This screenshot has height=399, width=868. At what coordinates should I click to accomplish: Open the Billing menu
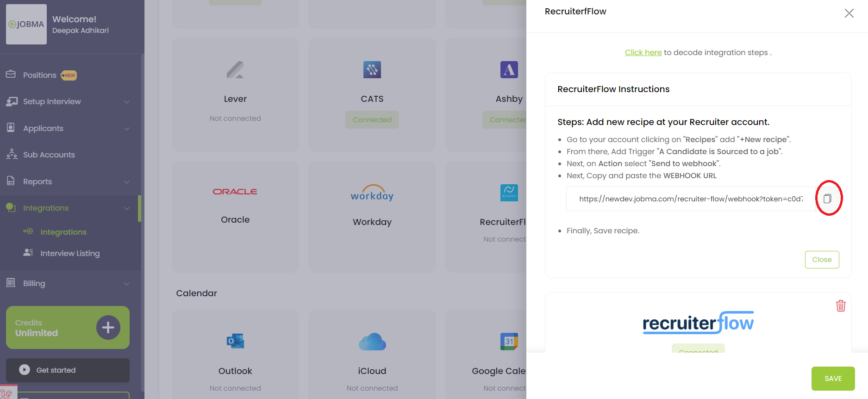[x=34, y=283]
